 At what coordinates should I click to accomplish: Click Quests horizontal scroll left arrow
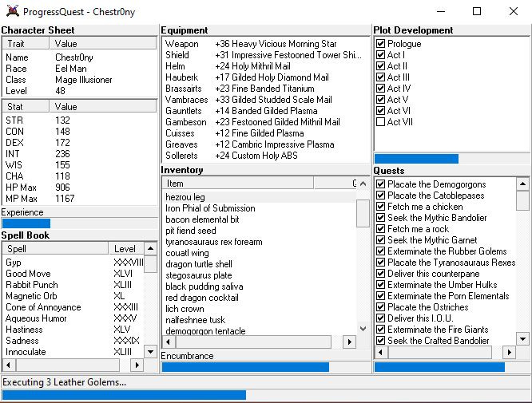[x=381, y=353]
